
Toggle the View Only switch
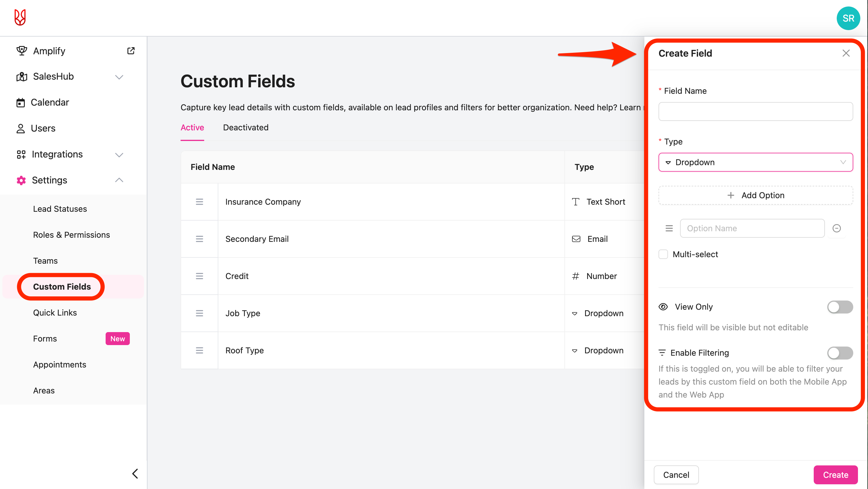pyautogui.click(x=840, y=307)
